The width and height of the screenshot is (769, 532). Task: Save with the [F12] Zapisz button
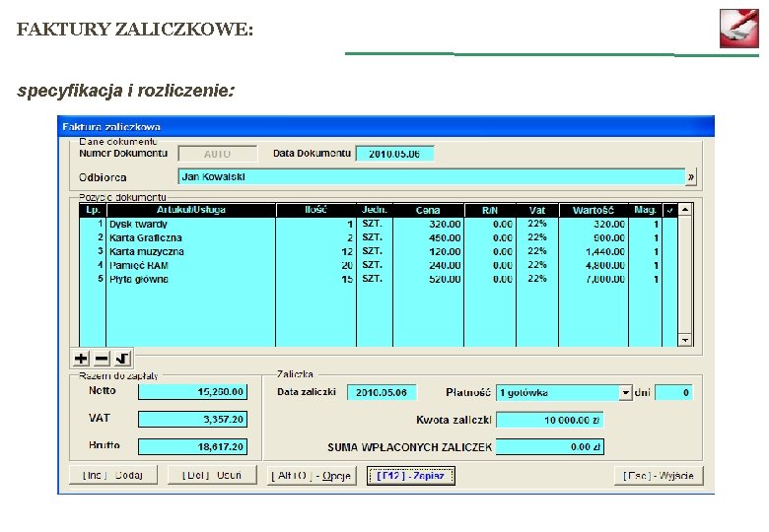tap(411, 476)
